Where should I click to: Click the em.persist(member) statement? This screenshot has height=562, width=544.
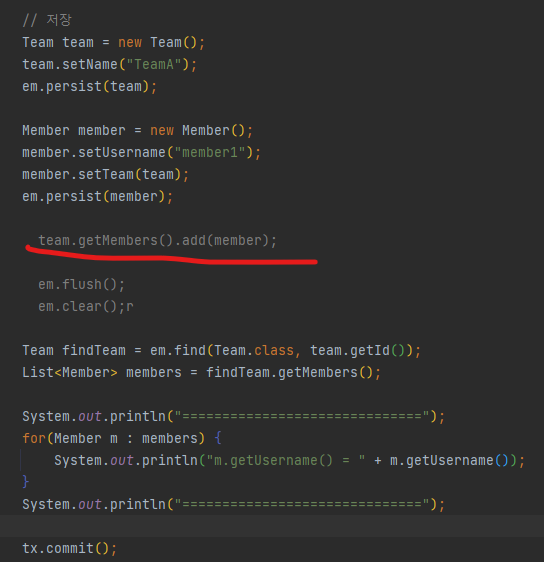click(97, 196)
